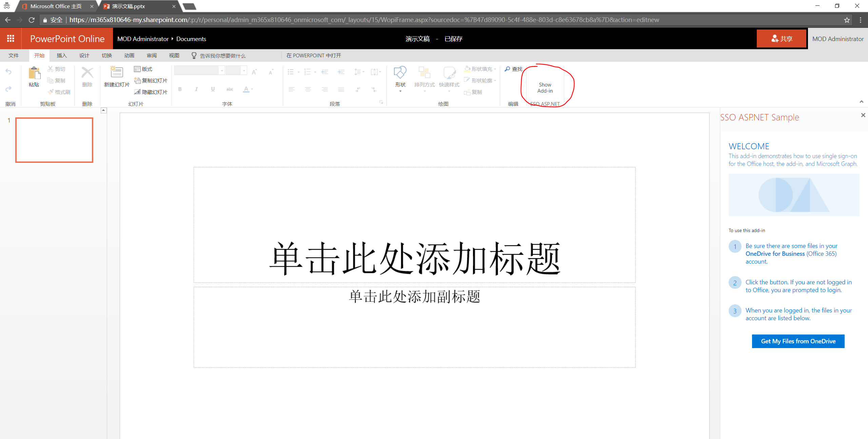This screenshot has width=868, height=439.
Task: Switch to the 设计 (Design) ribbon tab
Action: pyautogui.click(x=84, y=55)
